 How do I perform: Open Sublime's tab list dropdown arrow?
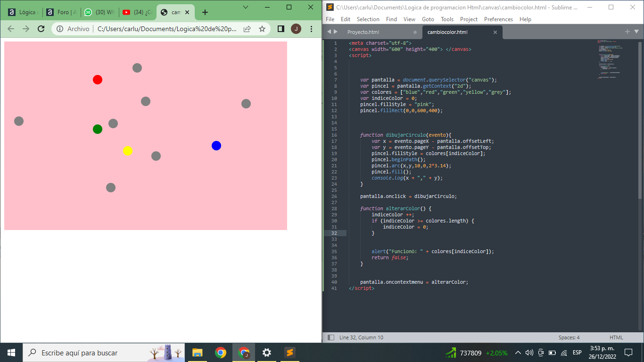[636, 32]
